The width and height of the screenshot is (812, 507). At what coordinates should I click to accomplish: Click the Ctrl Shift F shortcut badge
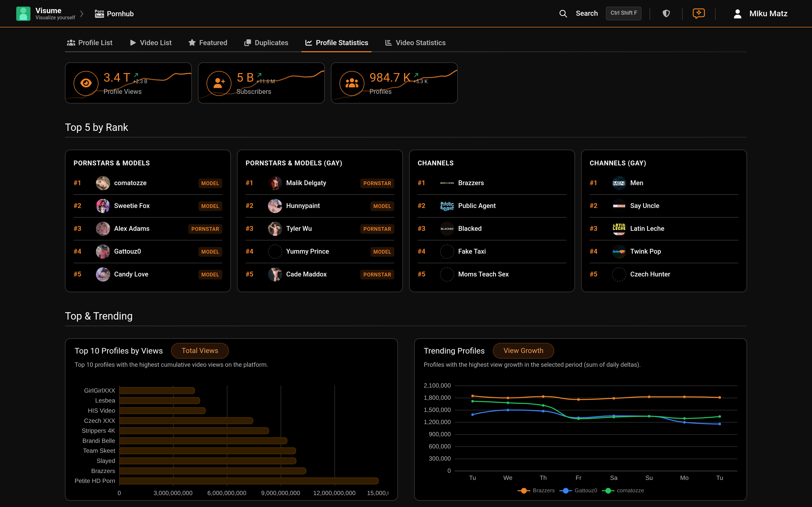point(623,13)
